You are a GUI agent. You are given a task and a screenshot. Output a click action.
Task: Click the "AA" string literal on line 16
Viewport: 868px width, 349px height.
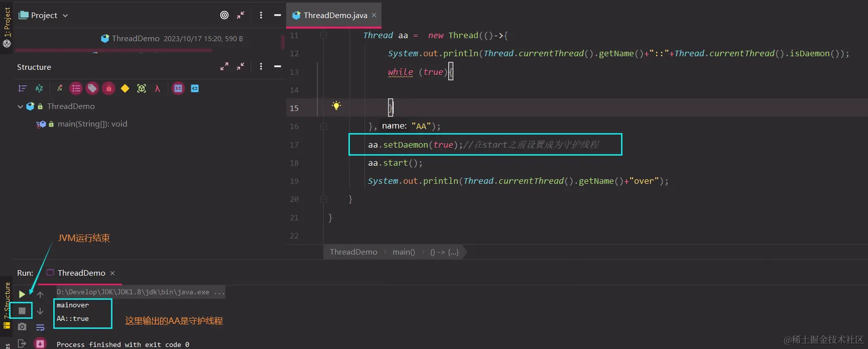421,126
